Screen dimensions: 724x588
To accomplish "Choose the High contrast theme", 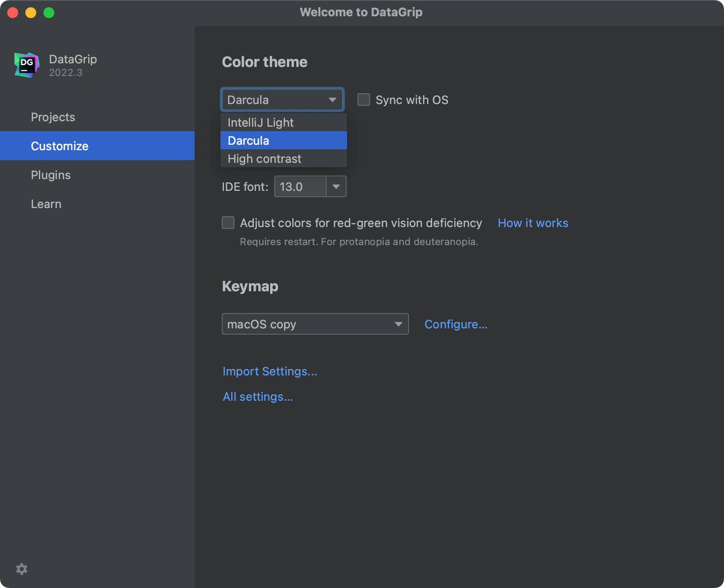I will pyautogui.click(x=264, y=158).
